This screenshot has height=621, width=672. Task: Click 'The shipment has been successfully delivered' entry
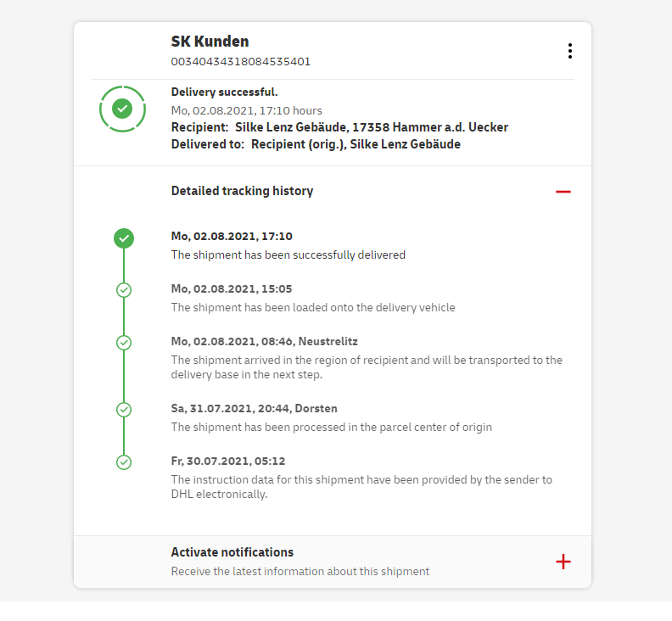288,255
